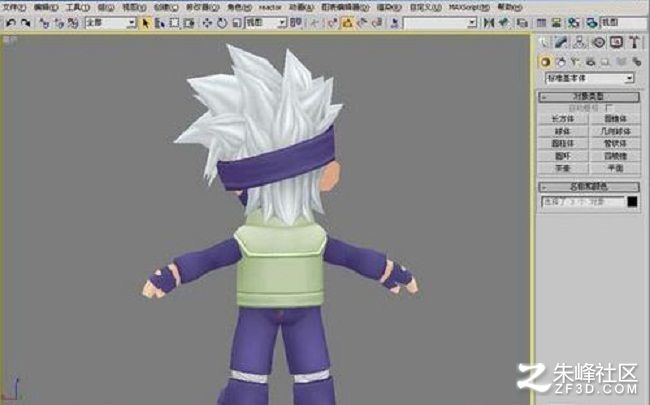Select Shapes category in Create panel

click(x=560, y=62)
